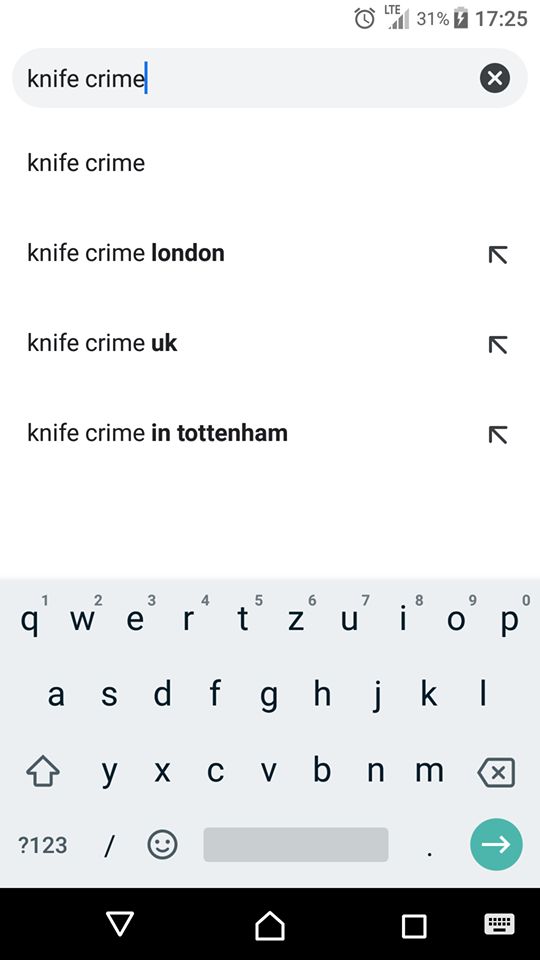Tap the space bar on the keyboard
540x960 pixels.
tap(296, 845)
